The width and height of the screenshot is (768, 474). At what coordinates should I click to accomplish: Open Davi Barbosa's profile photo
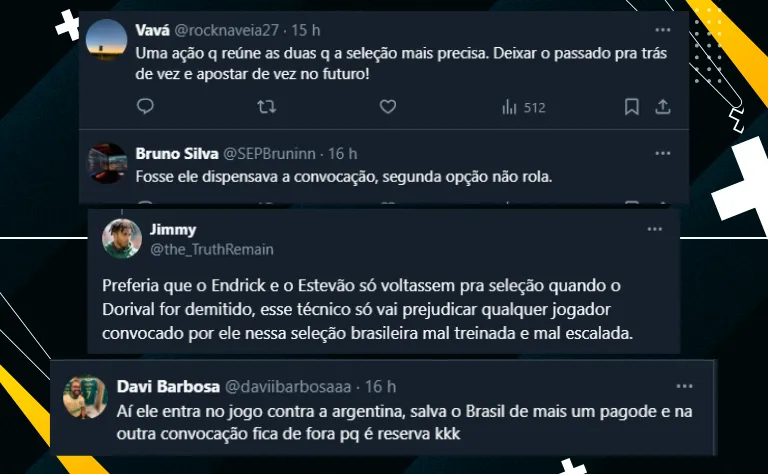pyautogui.click(x=85, y=395)
